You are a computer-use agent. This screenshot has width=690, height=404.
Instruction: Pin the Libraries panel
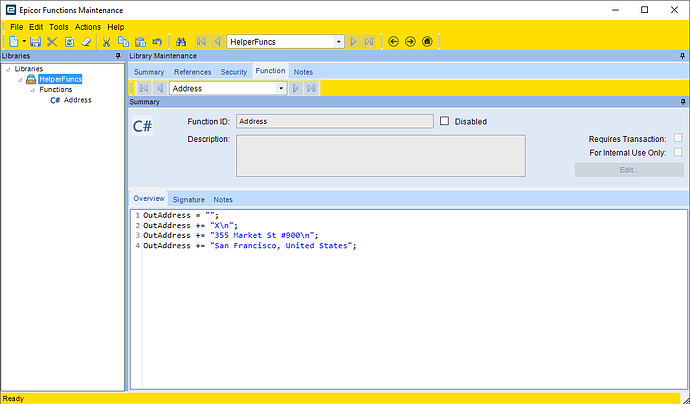[x=118, y=56]
